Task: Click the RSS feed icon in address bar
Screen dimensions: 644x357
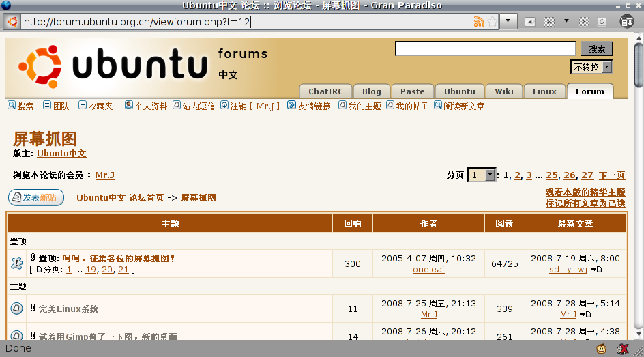Action: (x=478, y=22)
